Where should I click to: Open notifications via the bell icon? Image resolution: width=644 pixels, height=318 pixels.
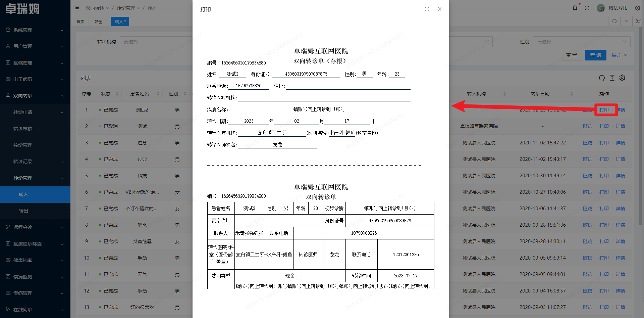click(575, 8)
